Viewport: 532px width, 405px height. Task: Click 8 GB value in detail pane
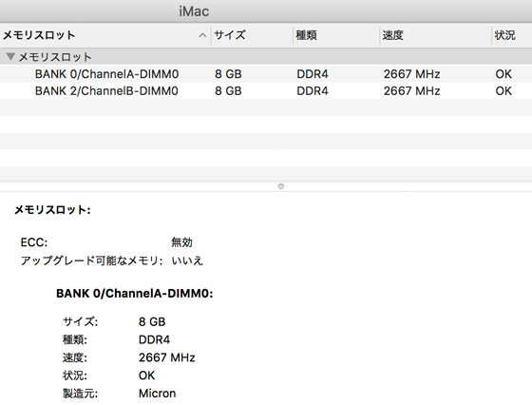tap(152, 321)
